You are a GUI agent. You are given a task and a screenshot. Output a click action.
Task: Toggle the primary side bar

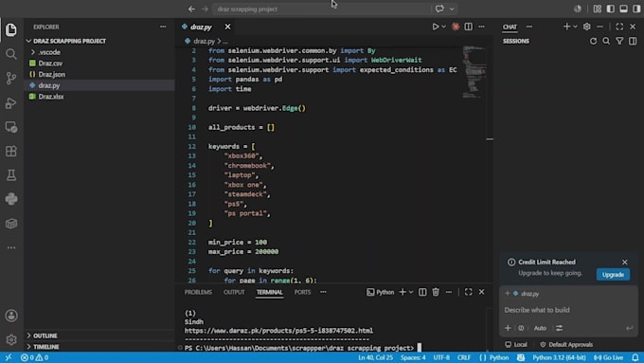(610, 9)
